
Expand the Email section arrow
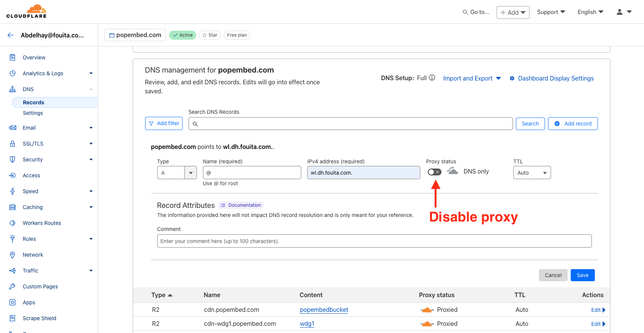click(91, 128)
